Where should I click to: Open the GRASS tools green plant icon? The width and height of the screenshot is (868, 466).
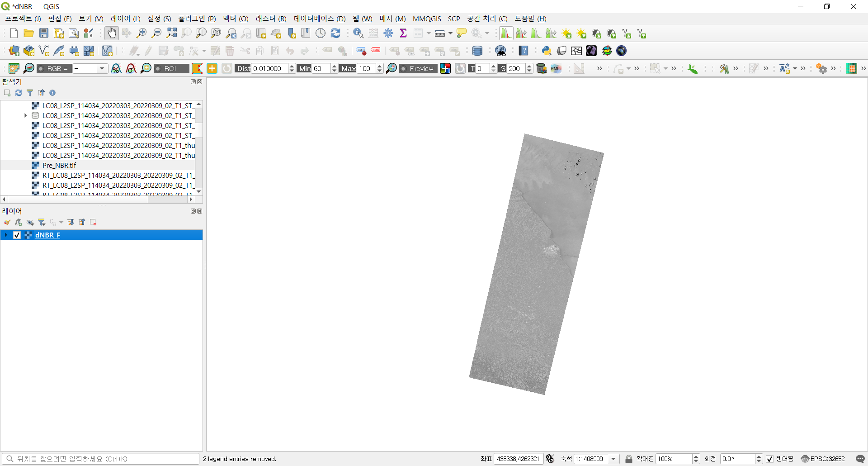pyautogui.click(x=692, y=68)
